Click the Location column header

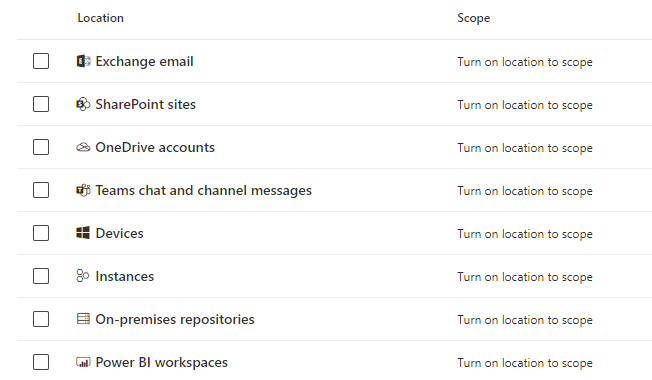tap(101, 18)
